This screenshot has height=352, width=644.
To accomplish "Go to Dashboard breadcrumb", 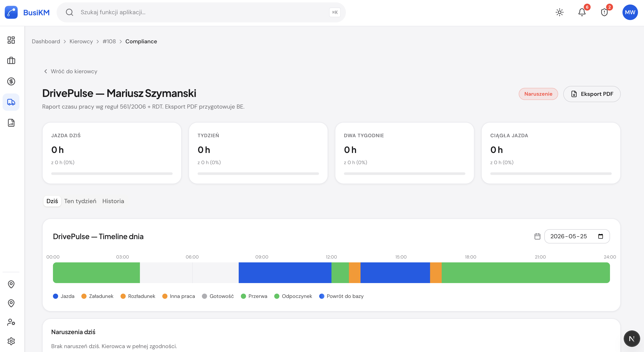I will pyautogui.click(x=46, y=42).
